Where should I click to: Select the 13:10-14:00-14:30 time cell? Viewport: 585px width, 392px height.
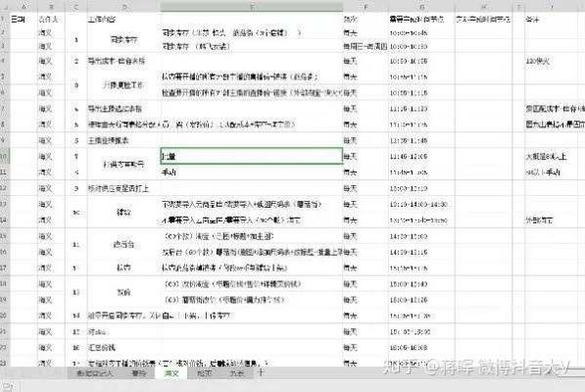[421, 205]
